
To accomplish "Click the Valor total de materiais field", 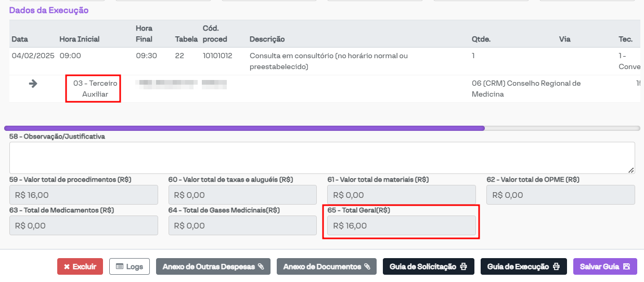I will click(402, 195).
